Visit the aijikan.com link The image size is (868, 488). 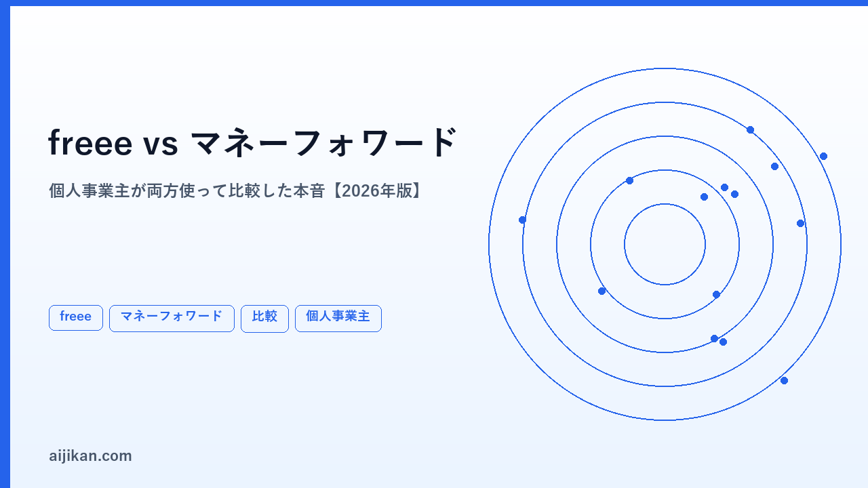90,456
